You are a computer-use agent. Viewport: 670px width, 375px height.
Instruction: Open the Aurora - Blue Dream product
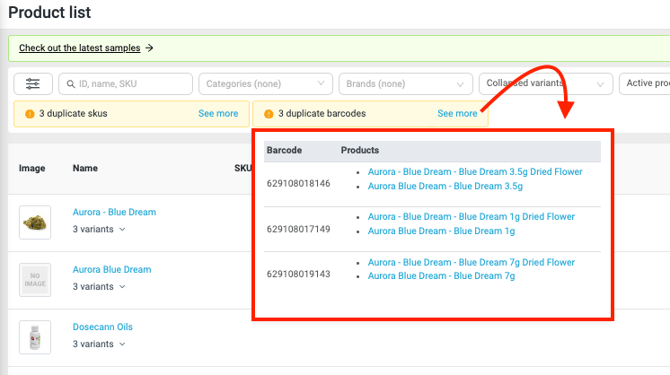pyautogui.click(x=114, y=212)
